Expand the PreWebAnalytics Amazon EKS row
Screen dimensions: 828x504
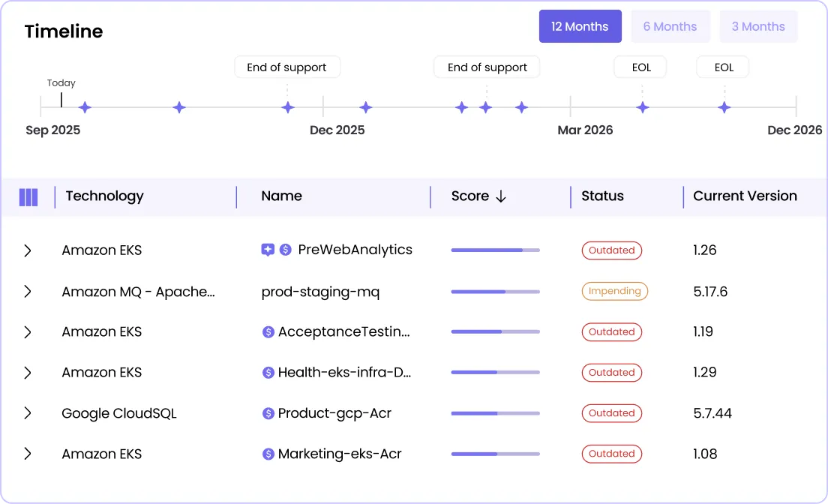(x=28, y=250)
